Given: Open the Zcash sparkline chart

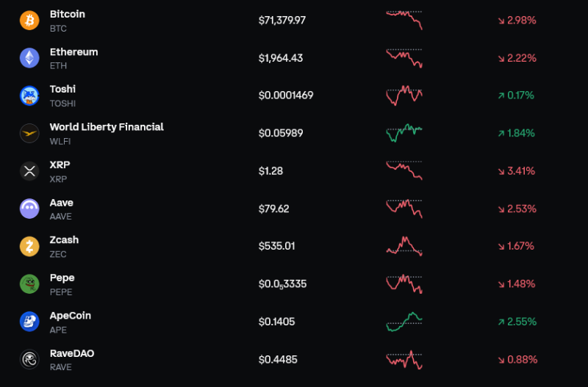Looking at the screenshot, I should (x=404, y=246).
